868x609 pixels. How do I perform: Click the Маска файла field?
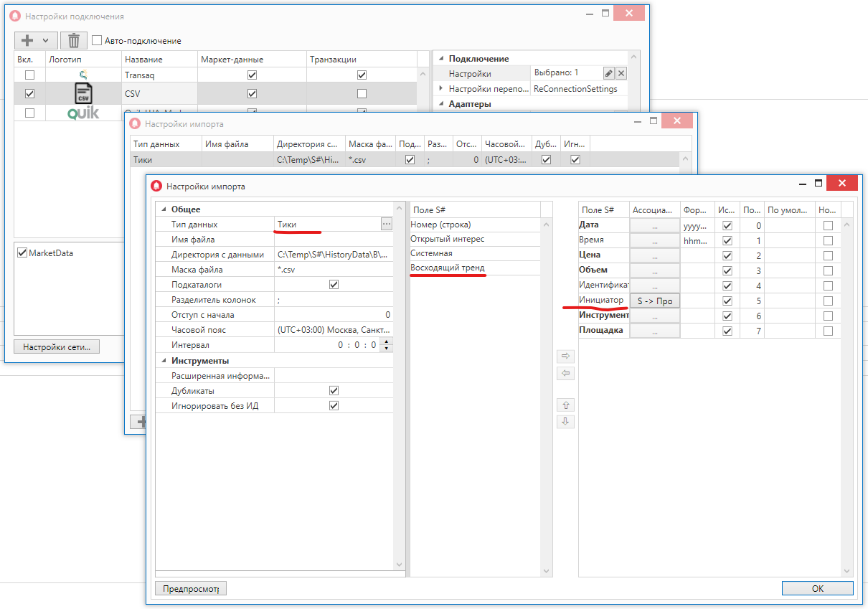[334, 270]
